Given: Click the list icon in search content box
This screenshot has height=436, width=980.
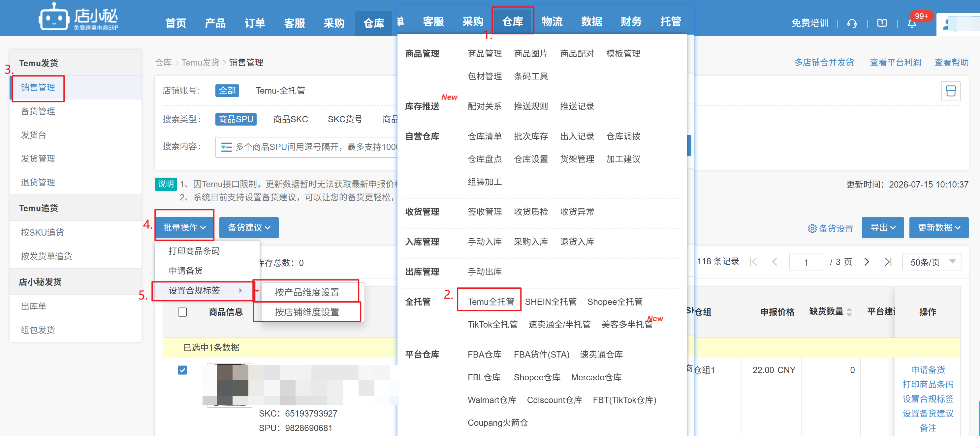Looking at the screenshot, I should click(x=226, y=147).
